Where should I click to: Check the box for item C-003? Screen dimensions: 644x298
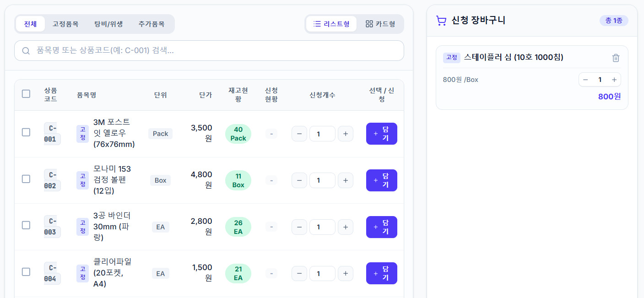coord(26,225)
